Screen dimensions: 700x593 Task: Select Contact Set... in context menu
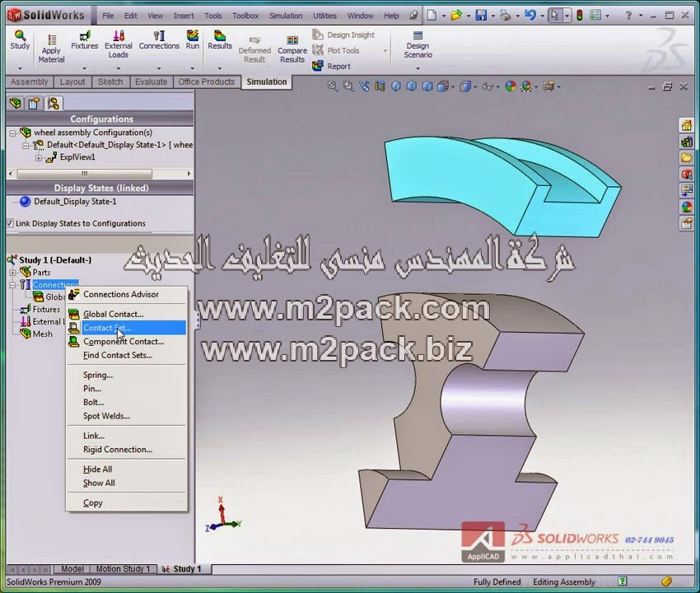click(127, 328)
